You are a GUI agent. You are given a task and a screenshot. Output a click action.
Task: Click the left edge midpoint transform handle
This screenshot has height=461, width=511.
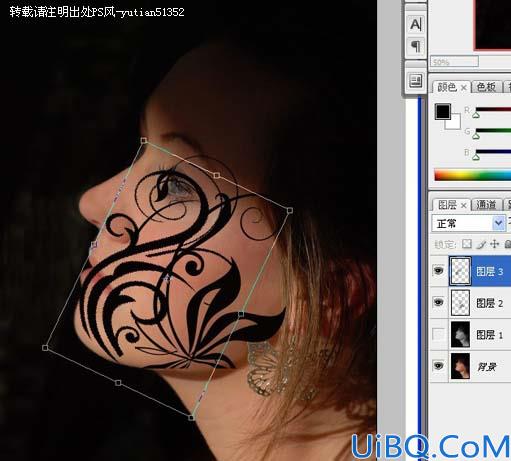pyautogui.click(x=94, y=244)
